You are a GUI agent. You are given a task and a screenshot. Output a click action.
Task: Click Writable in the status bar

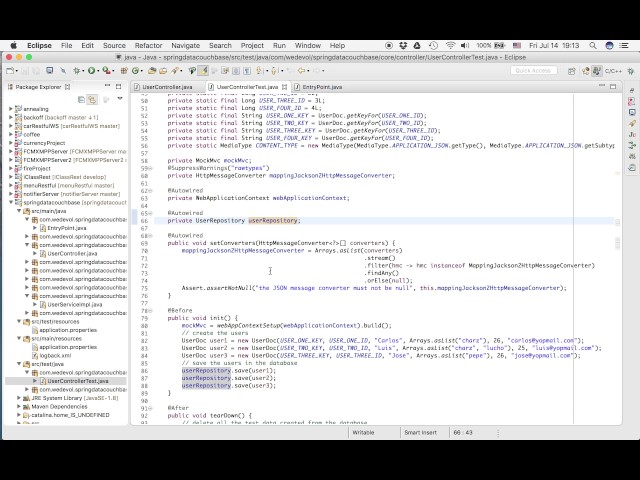click(x=363, y=432)
